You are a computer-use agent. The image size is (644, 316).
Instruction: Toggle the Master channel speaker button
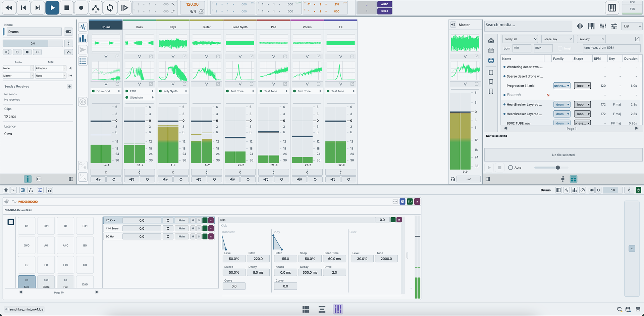(x=453, y=25)
